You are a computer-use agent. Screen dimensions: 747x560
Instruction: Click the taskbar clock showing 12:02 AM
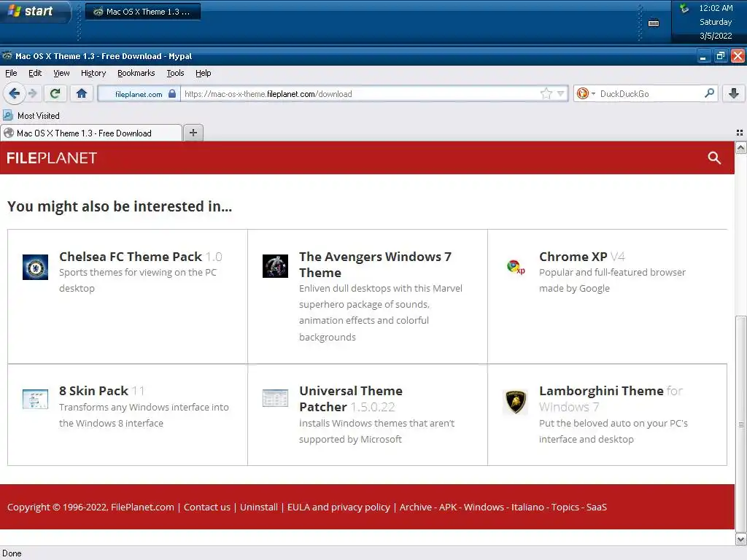click(x=716, y=8)
